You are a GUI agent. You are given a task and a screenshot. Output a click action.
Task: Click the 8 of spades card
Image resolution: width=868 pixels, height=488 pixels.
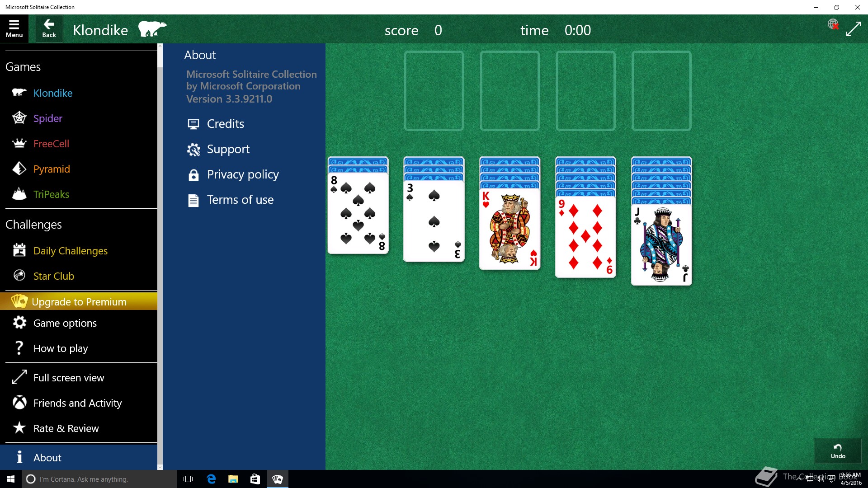[358, 213]
